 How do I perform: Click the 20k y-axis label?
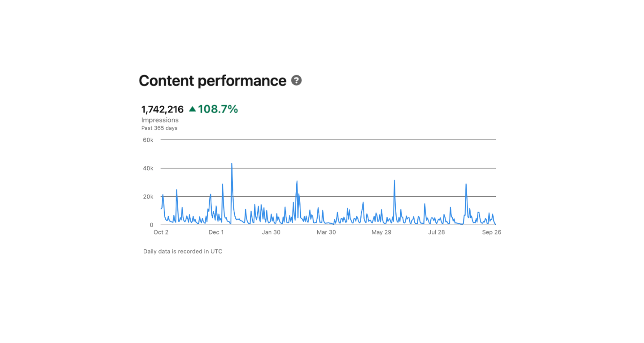coord(148,197)
